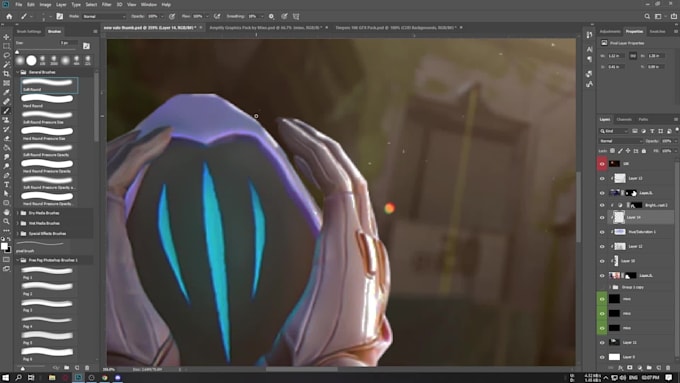Delete layer with trash icon
This screenshot has width=680, height=383.
[x=668, y=368]
